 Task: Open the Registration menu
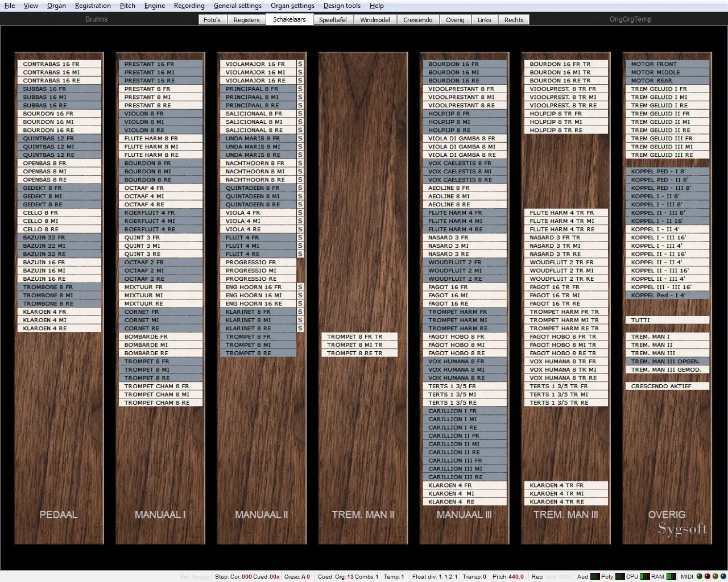click(93, 6)
